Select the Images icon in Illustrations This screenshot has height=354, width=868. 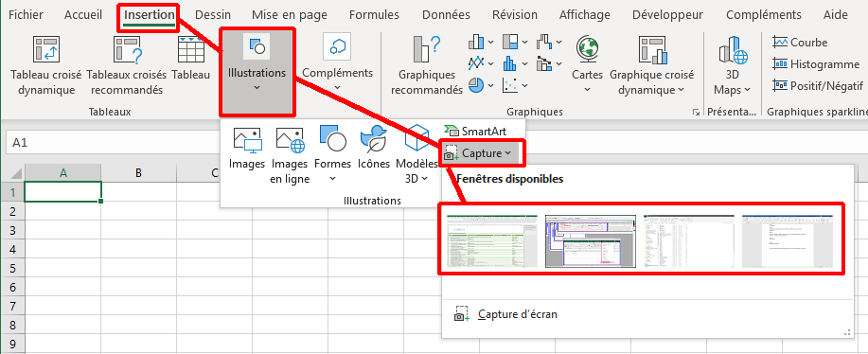247,140
